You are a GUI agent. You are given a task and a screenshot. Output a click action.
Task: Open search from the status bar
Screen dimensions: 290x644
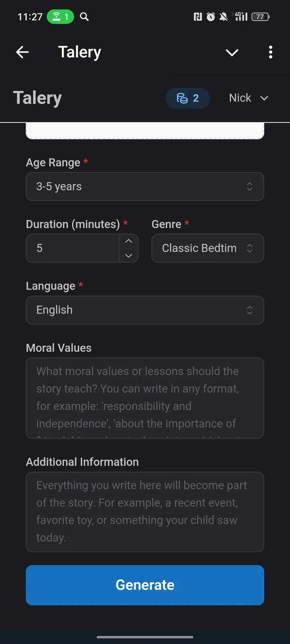tap(84, 17)
